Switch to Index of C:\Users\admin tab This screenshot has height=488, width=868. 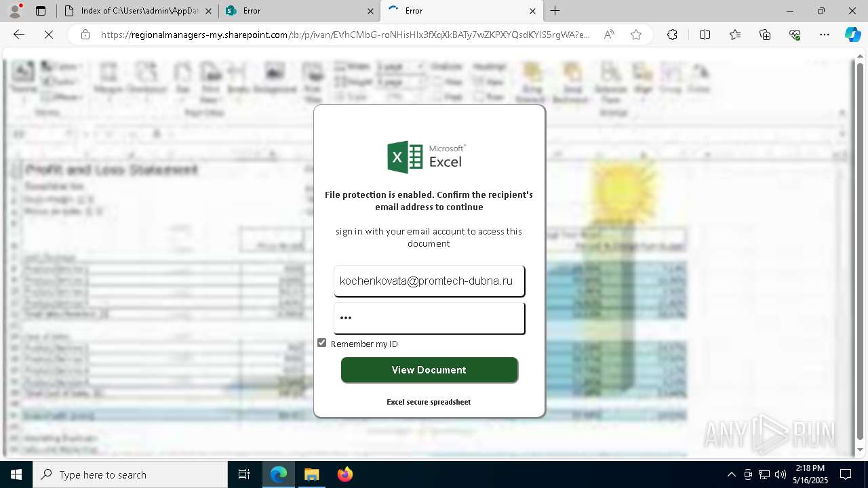136,11
